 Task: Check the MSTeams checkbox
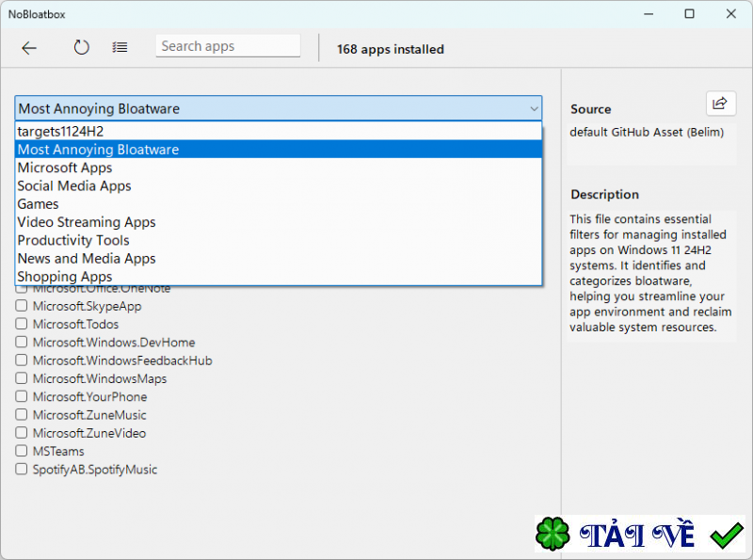21,451
